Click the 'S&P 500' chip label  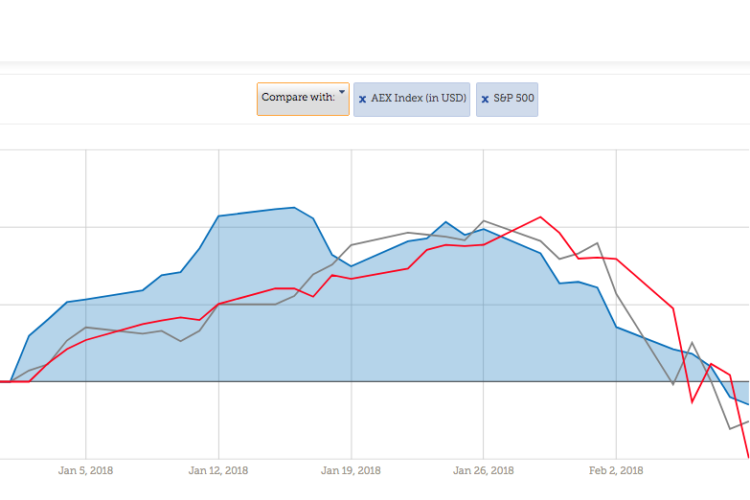click(513, 99)
